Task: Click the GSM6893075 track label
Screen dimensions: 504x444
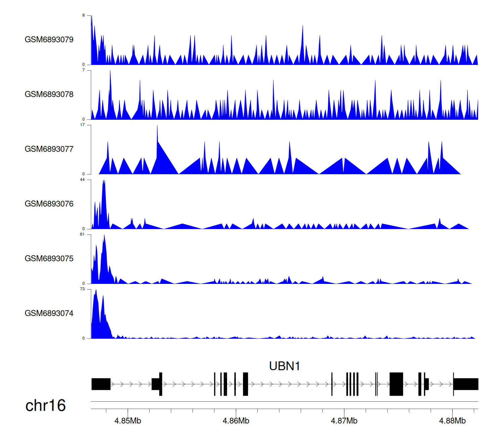Action: tap(49, 259)
